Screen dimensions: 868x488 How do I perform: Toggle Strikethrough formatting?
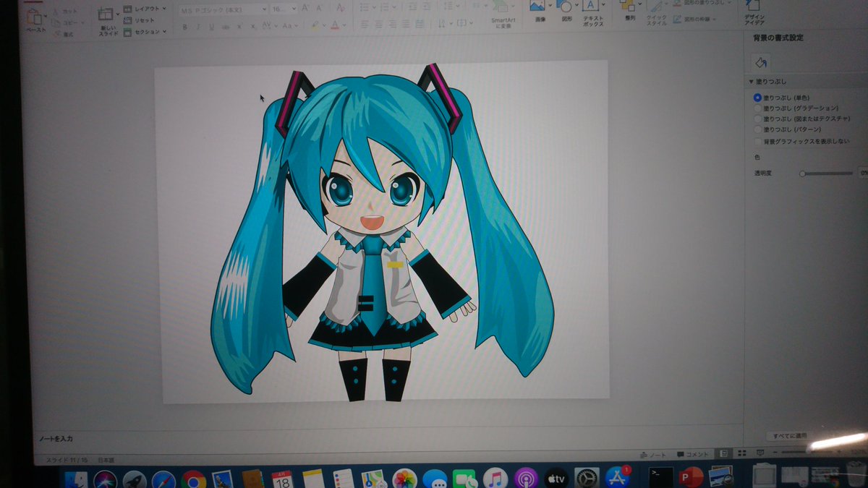[226, 27]
